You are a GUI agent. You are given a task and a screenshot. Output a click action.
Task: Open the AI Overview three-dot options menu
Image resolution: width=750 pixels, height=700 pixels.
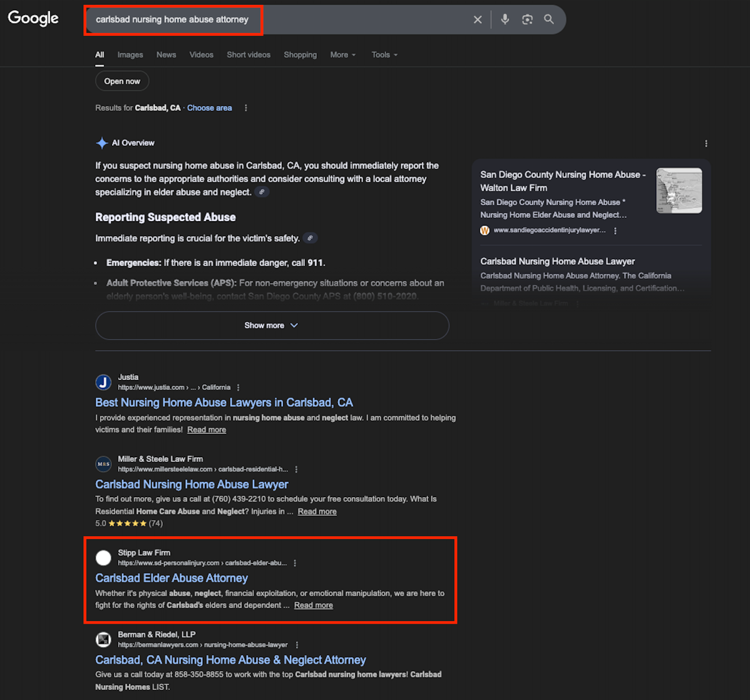click(x=706, y=143)
